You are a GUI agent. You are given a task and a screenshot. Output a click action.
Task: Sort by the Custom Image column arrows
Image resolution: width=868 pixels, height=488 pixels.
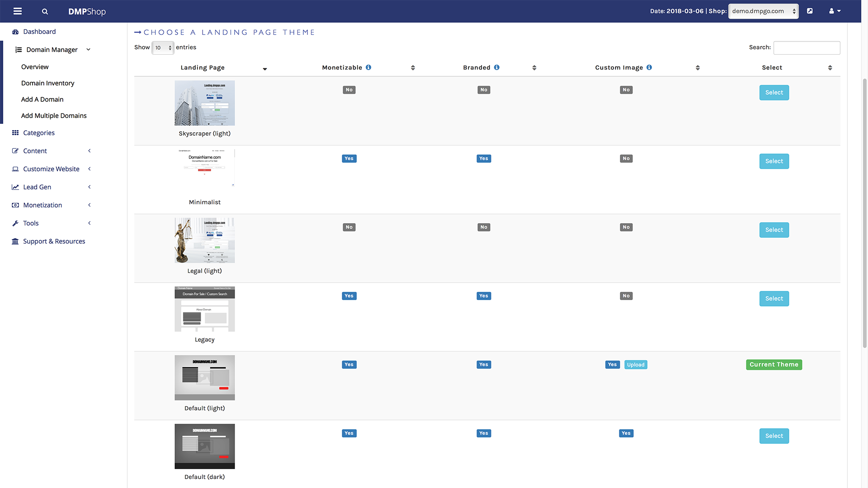point(698,68)
